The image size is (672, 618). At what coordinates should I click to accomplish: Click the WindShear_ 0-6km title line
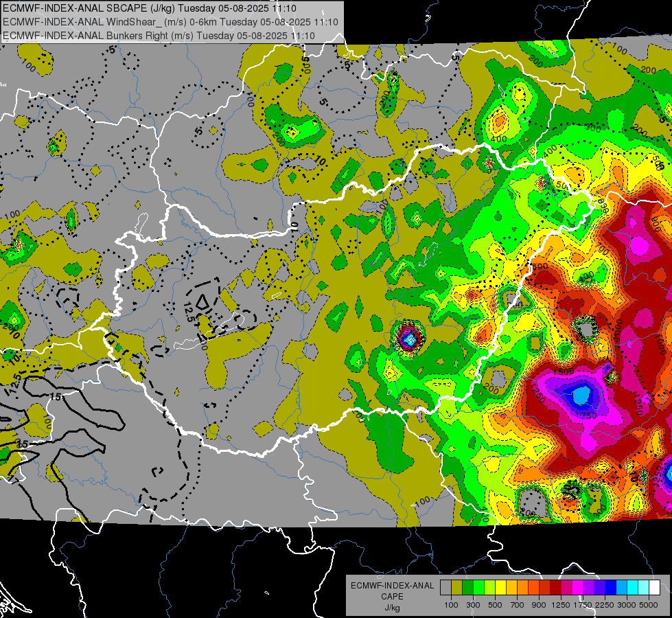[170, 22]
